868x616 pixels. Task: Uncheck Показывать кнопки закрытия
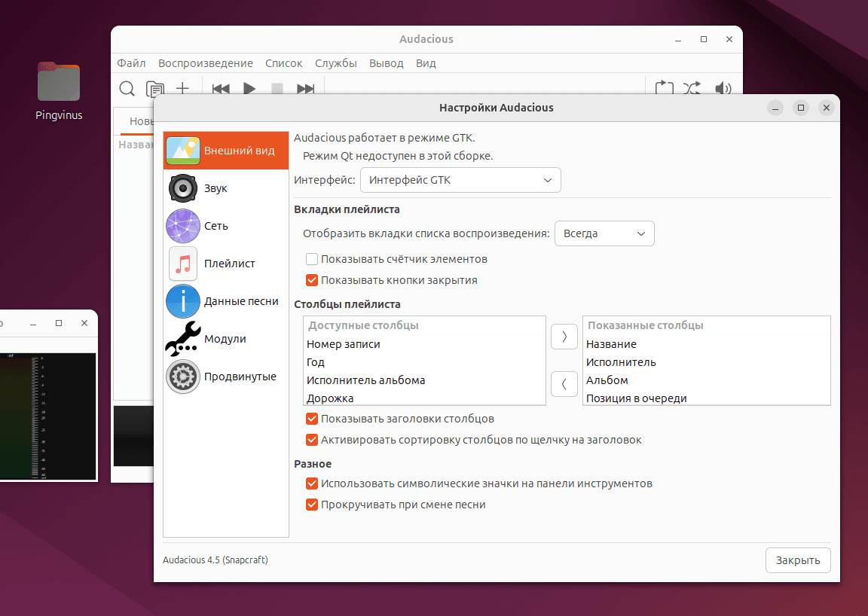312,280
